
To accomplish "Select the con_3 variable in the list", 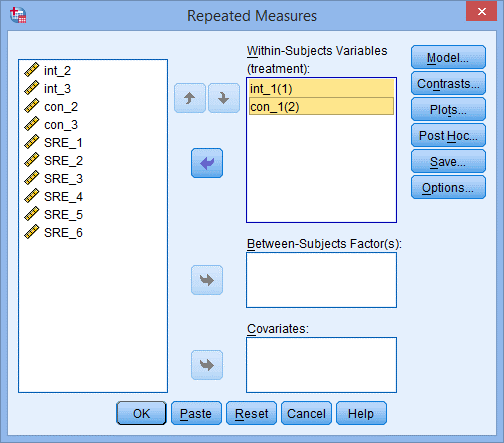I will 61,125.
